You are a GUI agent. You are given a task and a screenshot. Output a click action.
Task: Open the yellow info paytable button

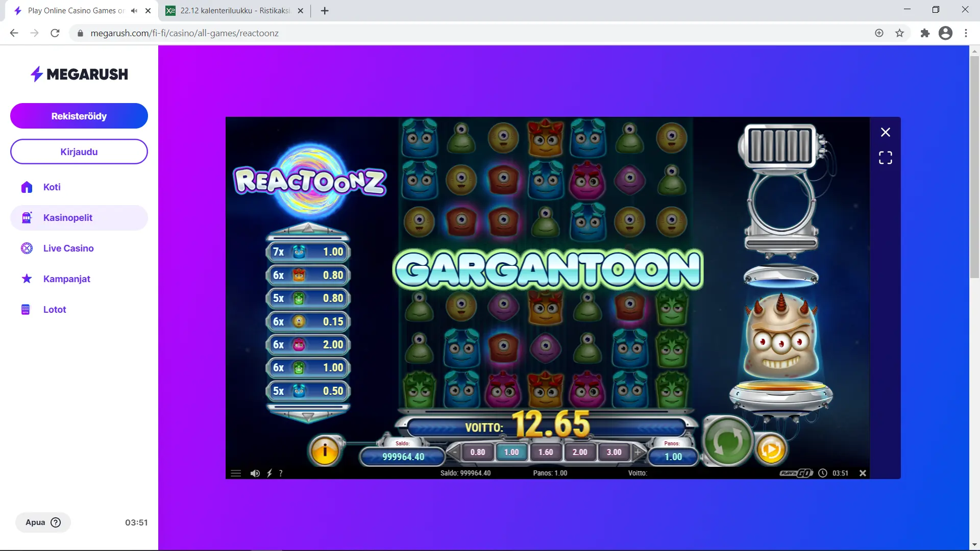coord(325,450)
